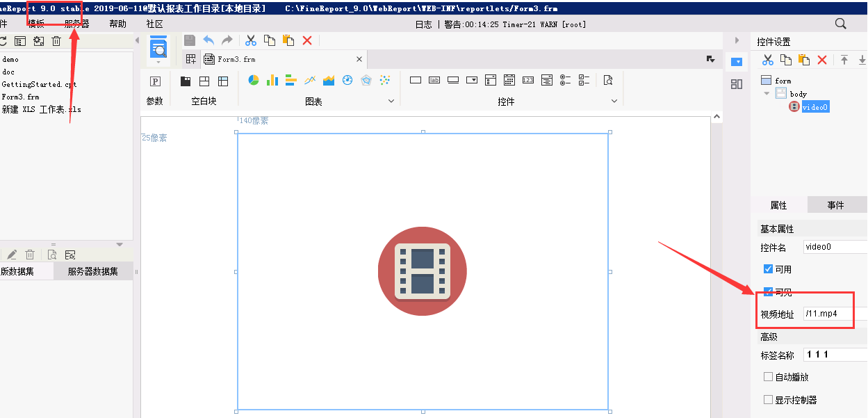
Task: Insert an area chart
Action: [329, 80]
